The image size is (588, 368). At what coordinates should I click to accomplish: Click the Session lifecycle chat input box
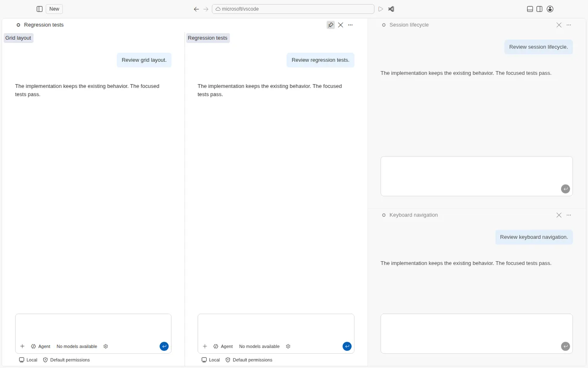tap(477, 176)
